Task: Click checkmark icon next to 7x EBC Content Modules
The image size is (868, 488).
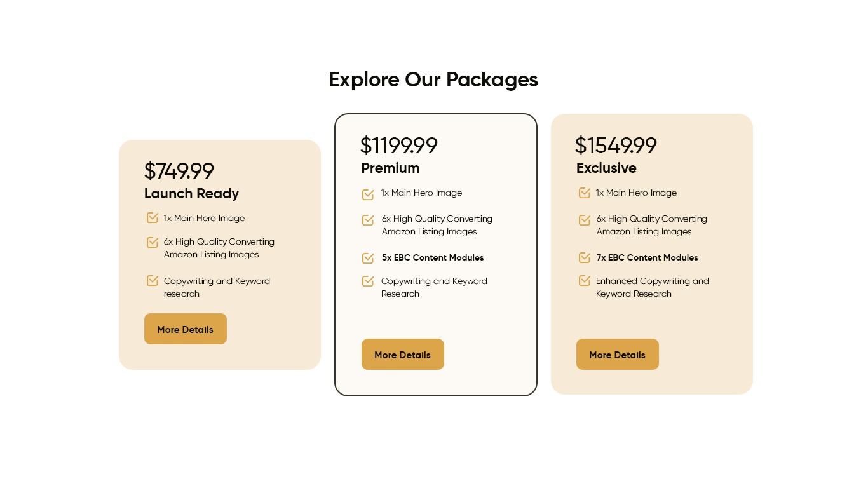Action: (585, 257)
